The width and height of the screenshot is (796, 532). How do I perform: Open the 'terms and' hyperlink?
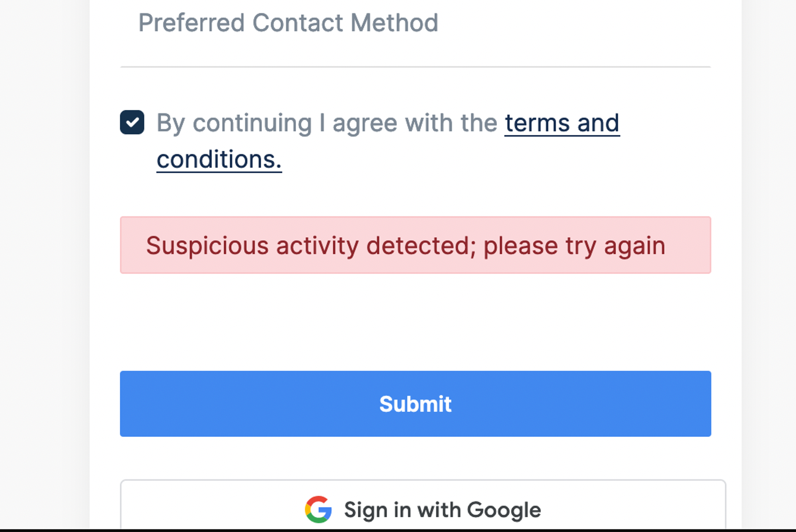tap(562, 123)
